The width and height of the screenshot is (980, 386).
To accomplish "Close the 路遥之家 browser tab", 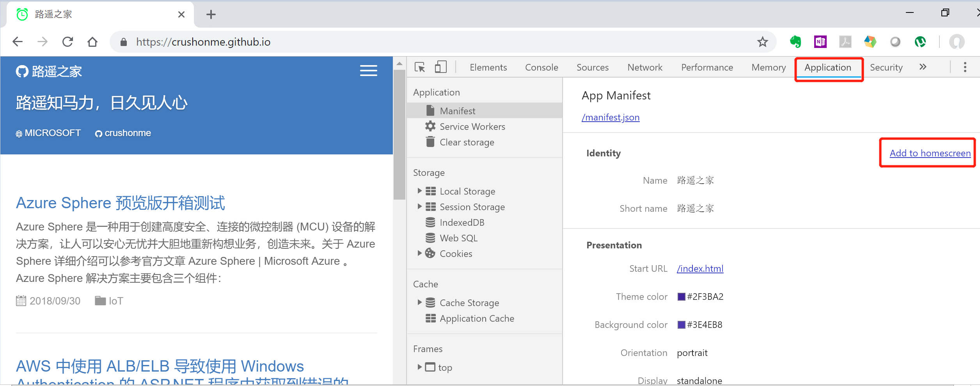I will coord(181,14).
